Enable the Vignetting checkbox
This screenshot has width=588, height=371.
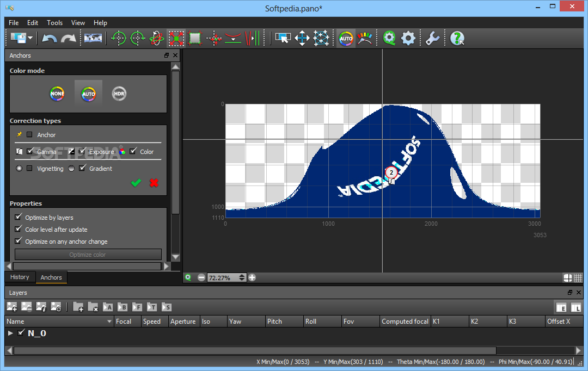click(x=29, y=168)
